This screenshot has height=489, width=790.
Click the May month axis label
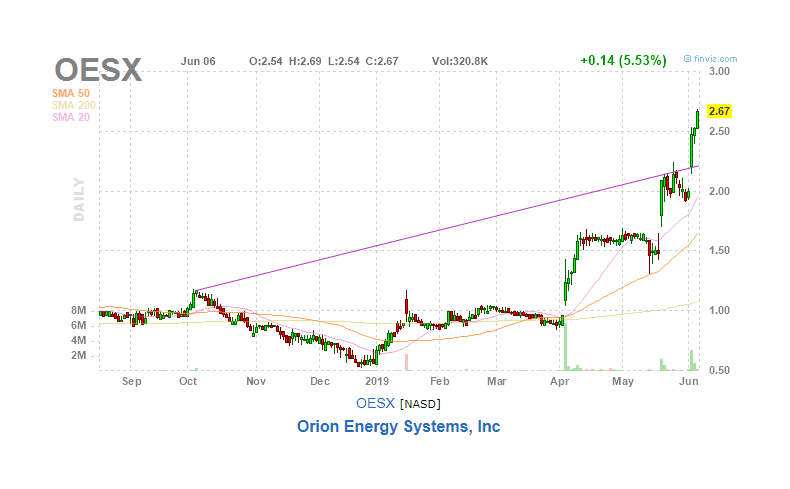[x=623, y=381]
